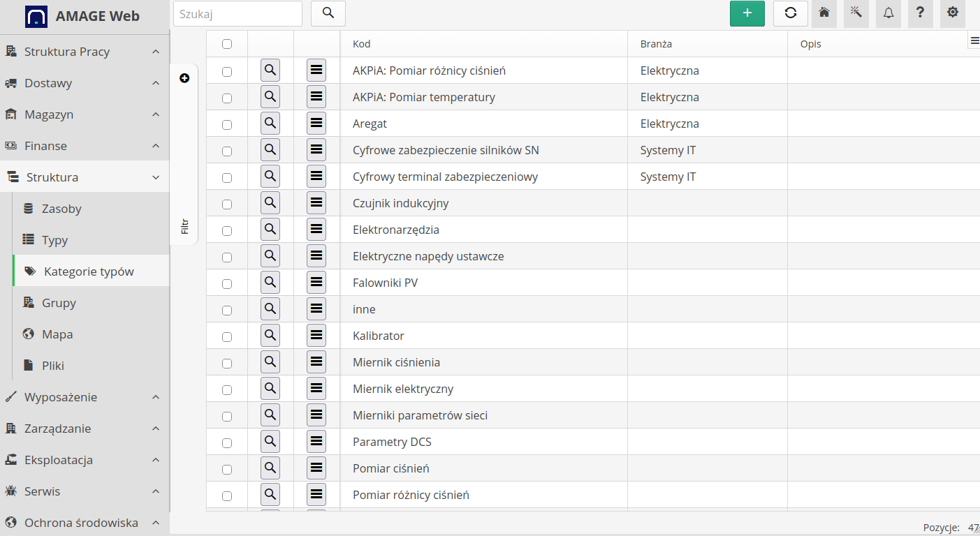Select checkbox for Kalibrator
The width and height of the screenshot is (980, 536).
[x=227, y=336]
